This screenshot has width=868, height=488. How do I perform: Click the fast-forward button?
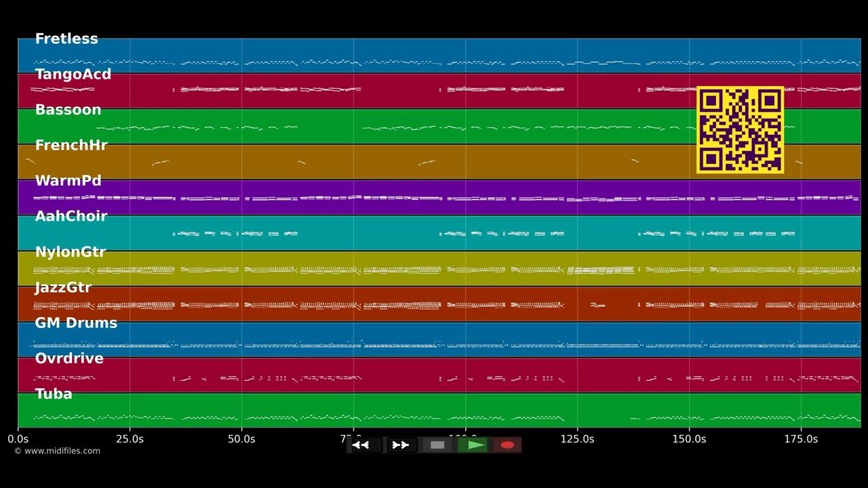[x=401, y=445]
